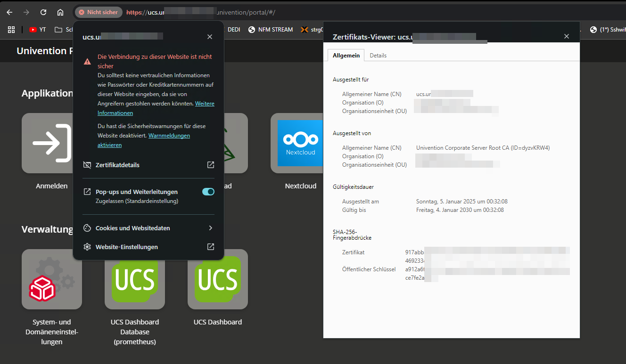Viewport: 626px width, 364px height.
Task: Click the external-link icon beside Zertifikatdetails
Action: tap(211, 165)
